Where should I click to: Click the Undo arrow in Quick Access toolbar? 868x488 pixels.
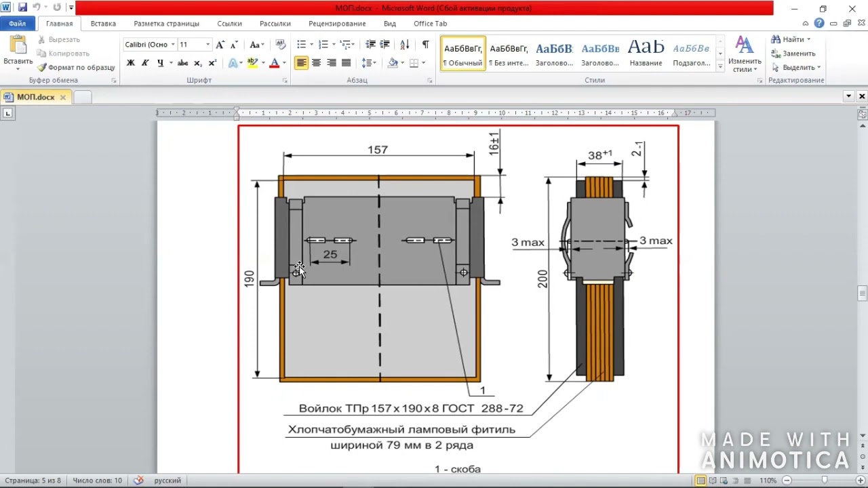[37, 7]
